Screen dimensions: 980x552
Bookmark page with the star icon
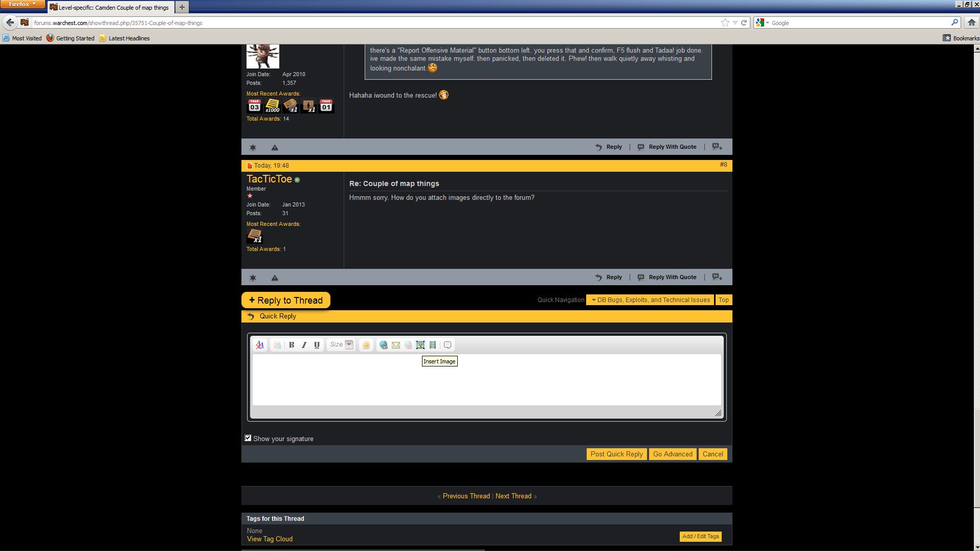[x=725, y=22]
